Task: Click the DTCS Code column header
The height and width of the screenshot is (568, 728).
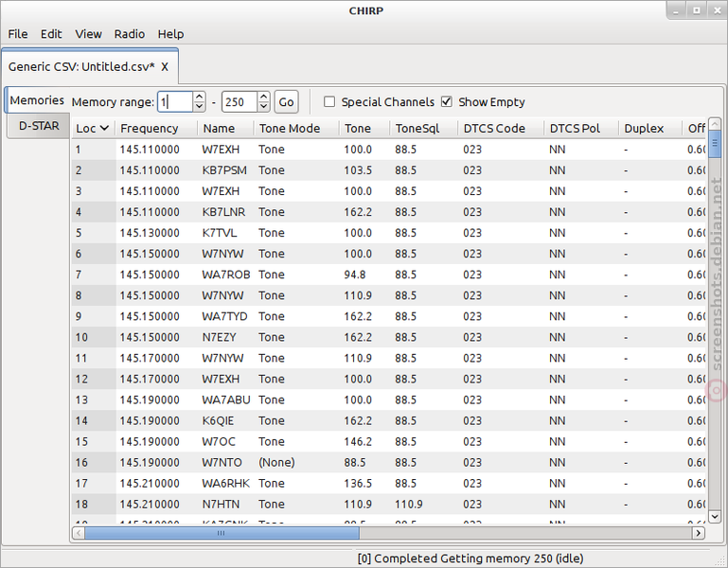Action: (x=501, y=129)
